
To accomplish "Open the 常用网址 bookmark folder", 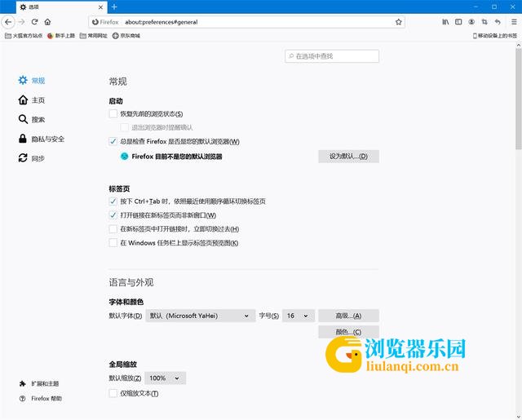I will (94, 36).
